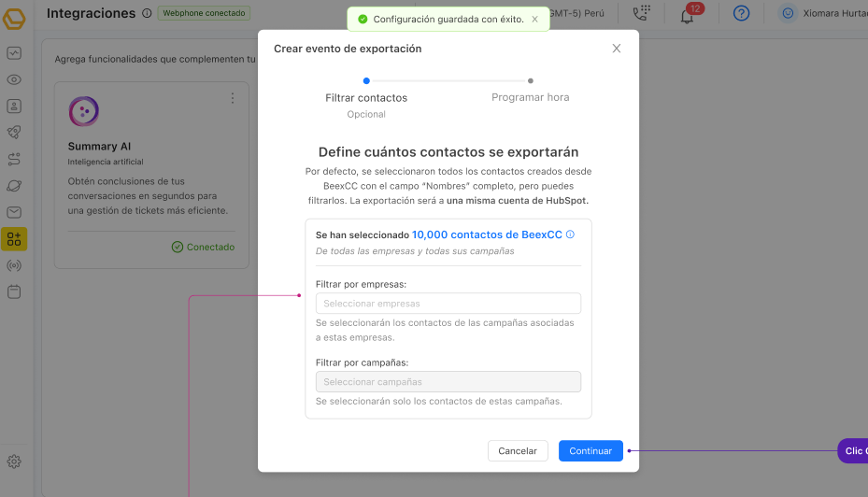This screenshot has width=868, height=497.
Task: Click the info icon next to Integraciones
Action: [147, 13]
